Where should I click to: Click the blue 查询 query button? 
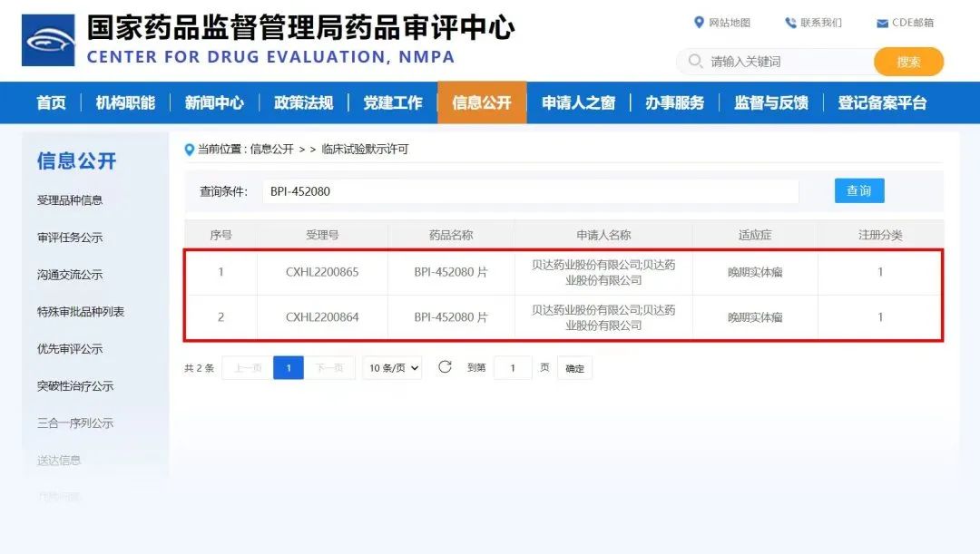pyautogui.click(x=858, y=190)
